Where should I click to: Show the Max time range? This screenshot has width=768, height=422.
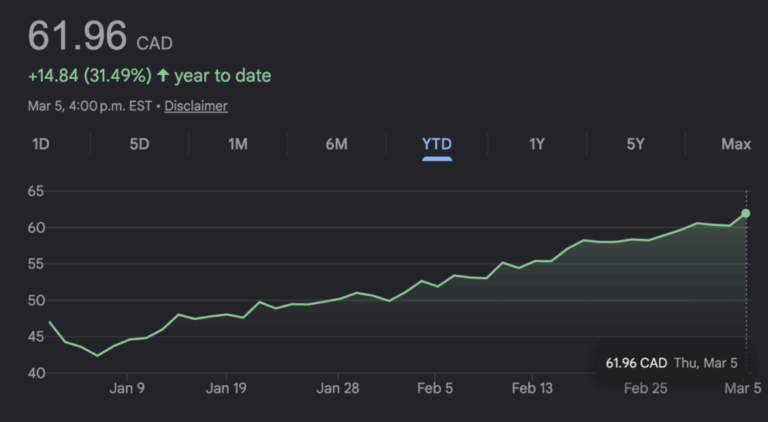[x=735, y=144]
